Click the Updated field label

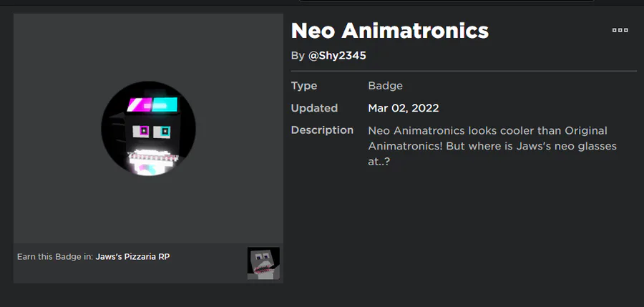coord(314,108)
